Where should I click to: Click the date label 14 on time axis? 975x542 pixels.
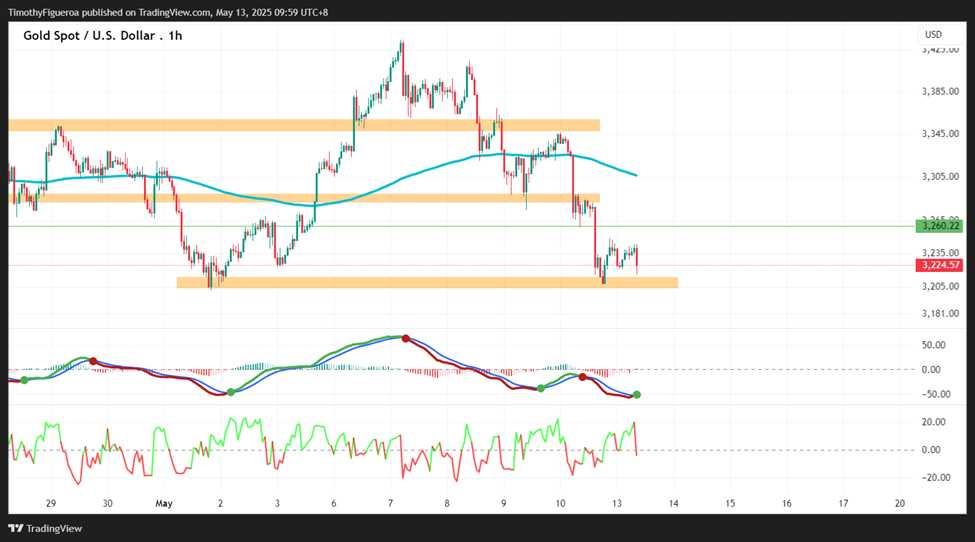coord(673,503)
